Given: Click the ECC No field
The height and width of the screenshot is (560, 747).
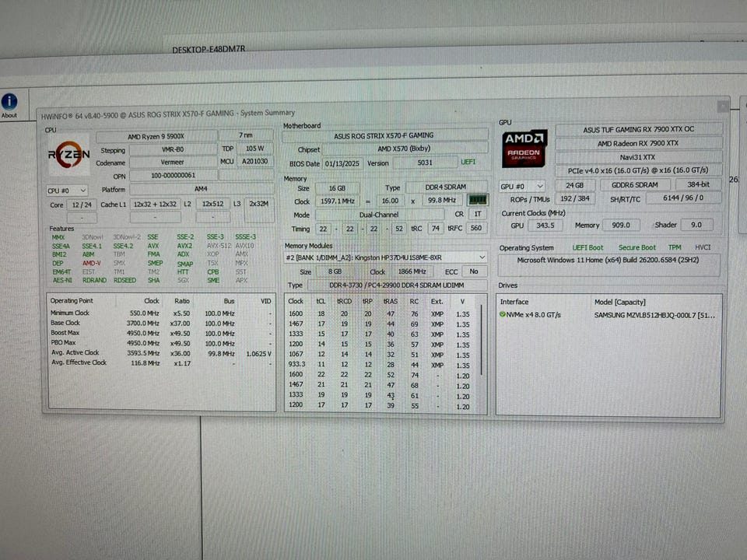Looking at the screenshot, I should click(474, 271).
